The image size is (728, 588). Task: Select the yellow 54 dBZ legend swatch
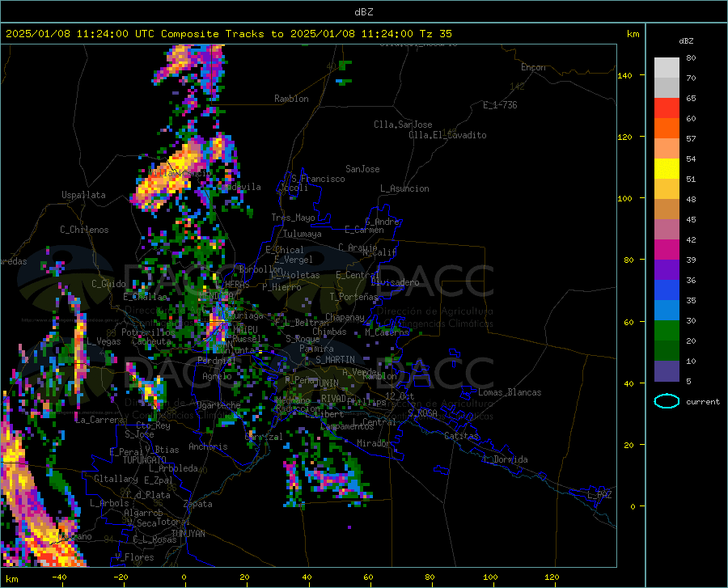pos(667,169)
